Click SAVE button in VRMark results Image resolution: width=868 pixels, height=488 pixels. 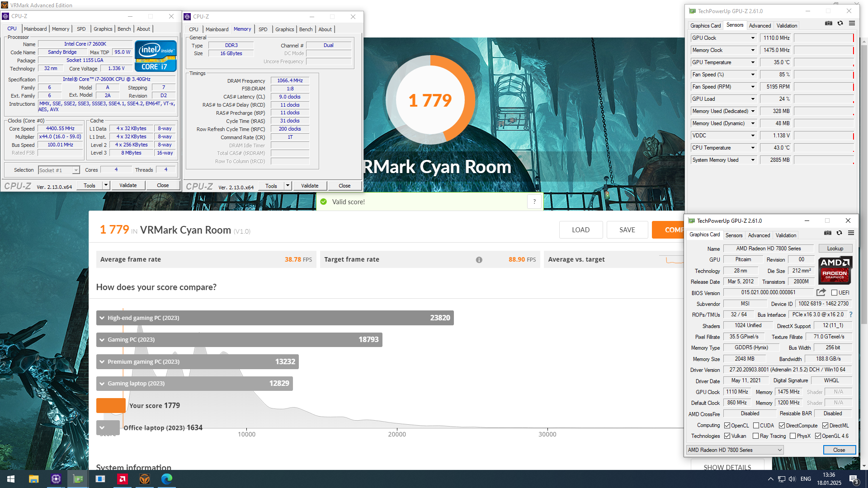tap(627, 230)
